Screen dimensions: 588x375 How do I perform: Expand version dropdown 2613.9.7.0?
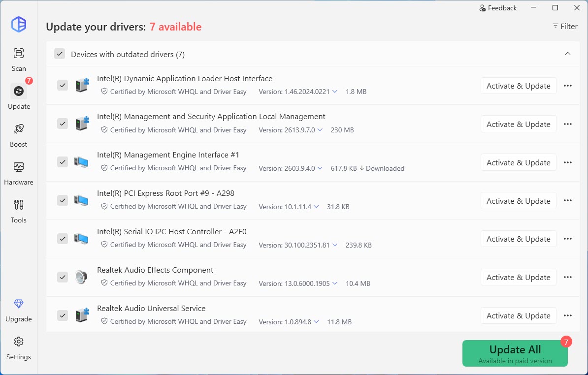click(x=320, y=129)
